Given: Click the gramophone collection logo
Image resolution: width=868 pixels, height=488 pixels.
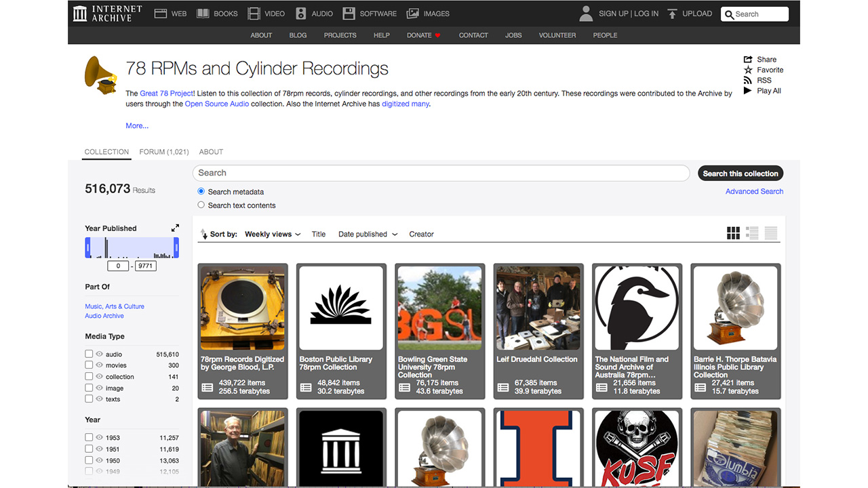Looking at the screenshot, I should [101, 75].
